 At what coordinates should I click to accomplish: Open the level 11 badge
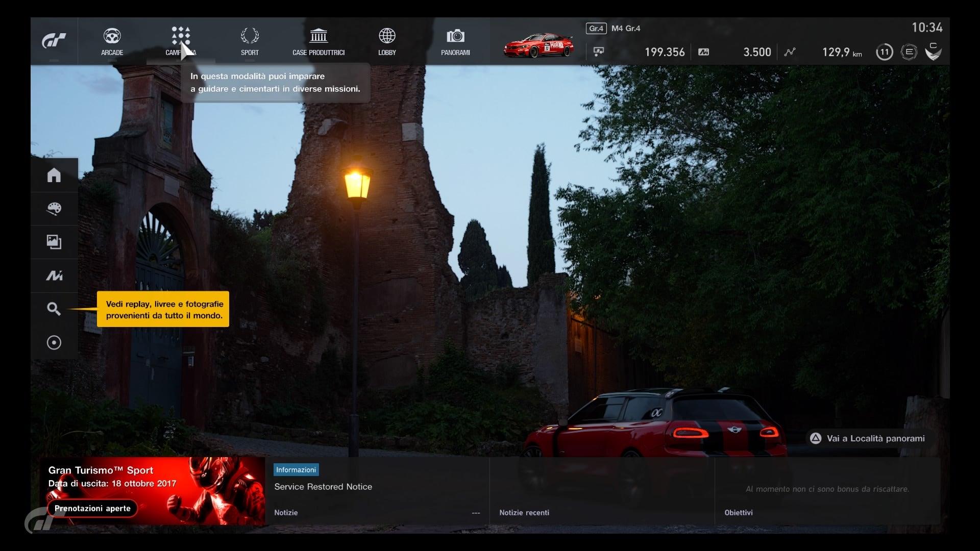tap(885, 52)
